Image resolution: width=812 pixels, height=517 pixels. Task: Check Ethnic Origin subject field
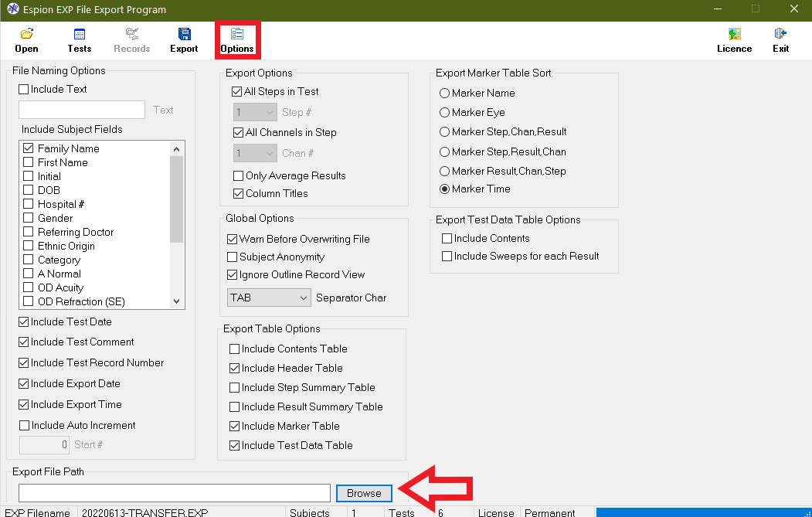click(x=29, y=246)
